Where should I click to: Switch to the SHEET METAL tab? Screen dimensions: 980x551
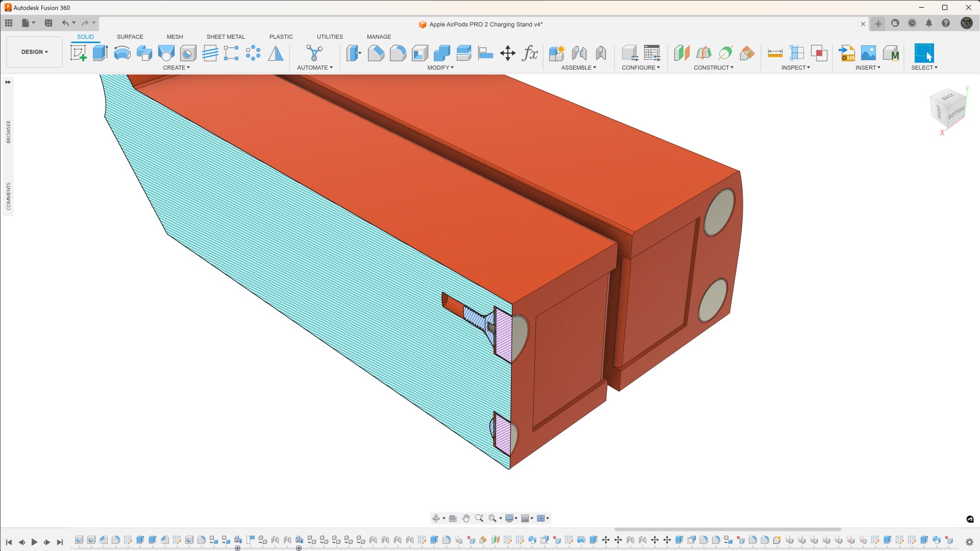pyautogui.click(x=225, y=37)
